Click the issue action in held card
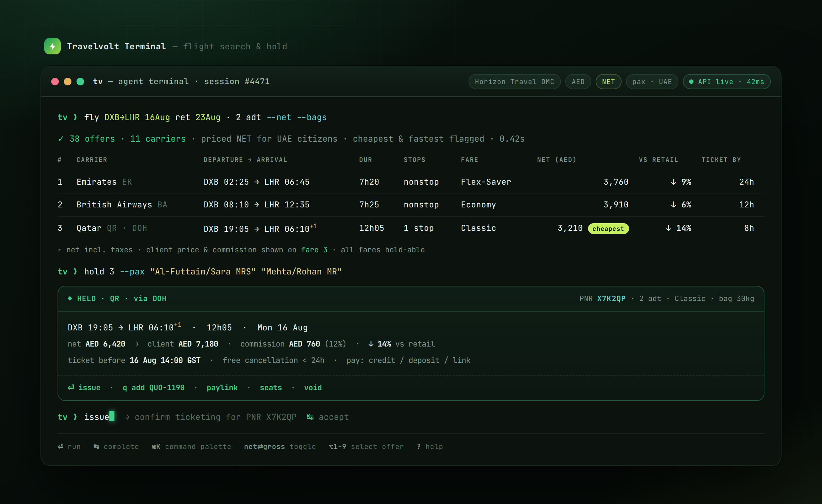Screen dimensions: 822x504 (x=84, y=388)
